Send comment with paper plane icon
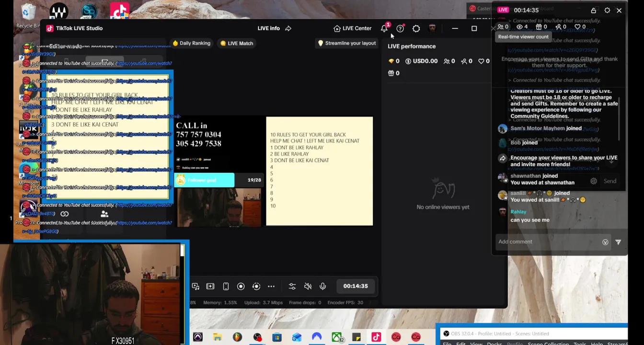Image resolution: width=644 pixels, height=345 pixels. pos(618,242)
